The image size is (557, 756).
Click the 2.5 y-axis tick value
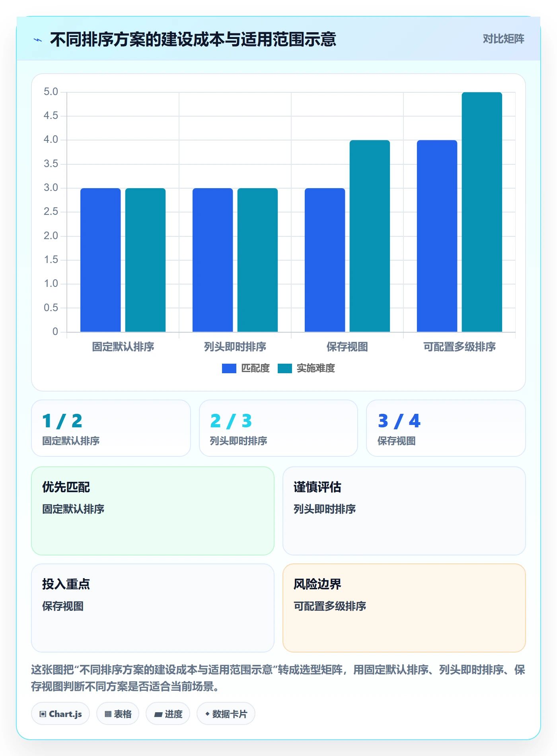pyautogui.click(x=51, y=212)
